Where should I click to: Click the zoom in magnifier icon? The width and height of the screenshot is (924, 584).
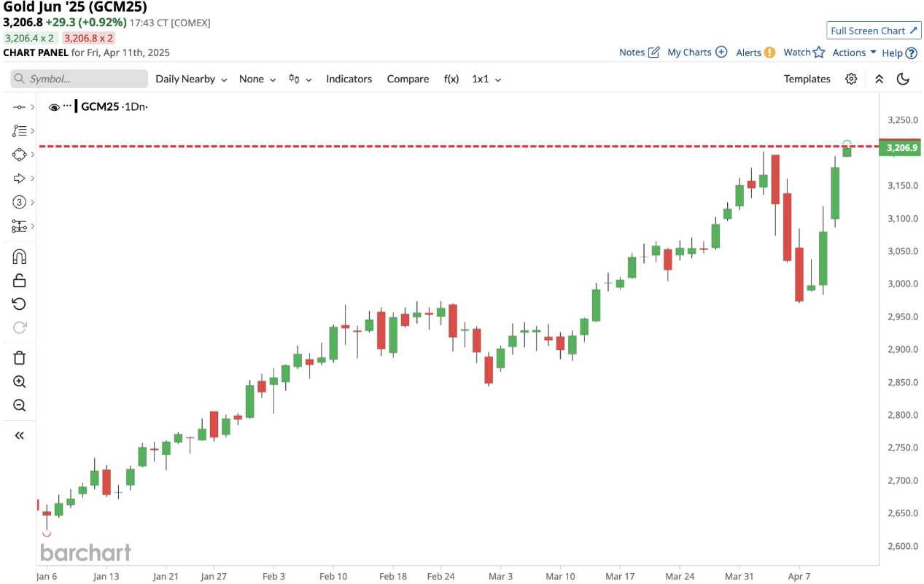[x=20, y=381]
